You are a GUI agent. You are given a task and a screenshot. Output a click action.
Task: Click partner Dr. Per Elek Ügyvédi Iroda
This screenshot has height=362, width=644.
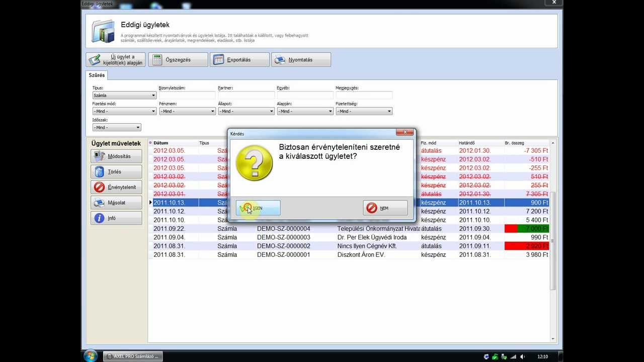coord(372,237)
